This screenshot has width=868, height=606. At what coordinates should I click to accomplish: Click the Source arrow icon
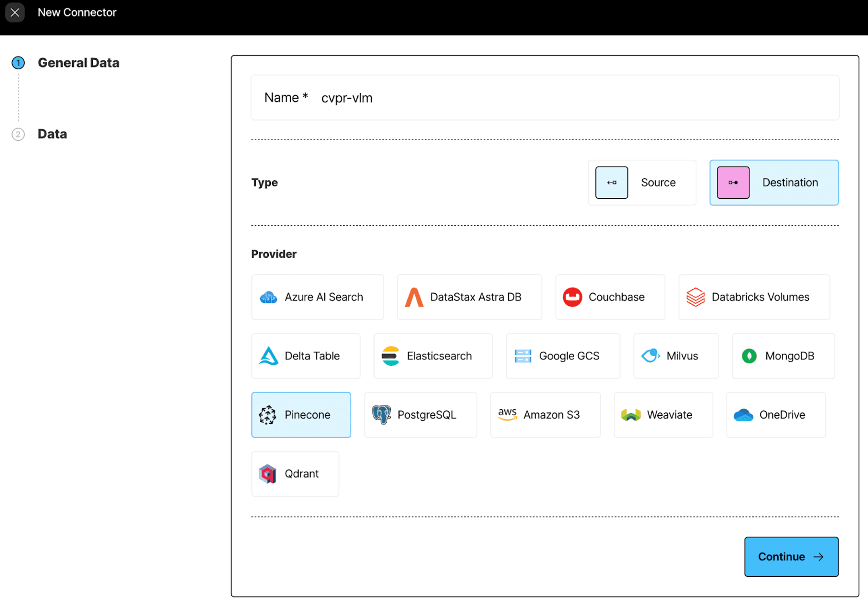pos(612,183)
